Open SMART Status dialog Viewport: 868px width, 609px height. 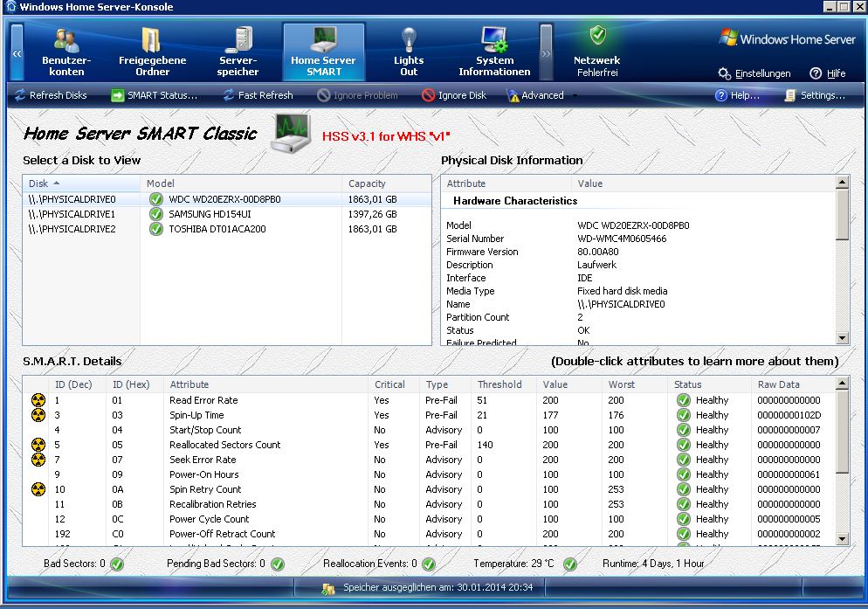click(x=155, y=95)
